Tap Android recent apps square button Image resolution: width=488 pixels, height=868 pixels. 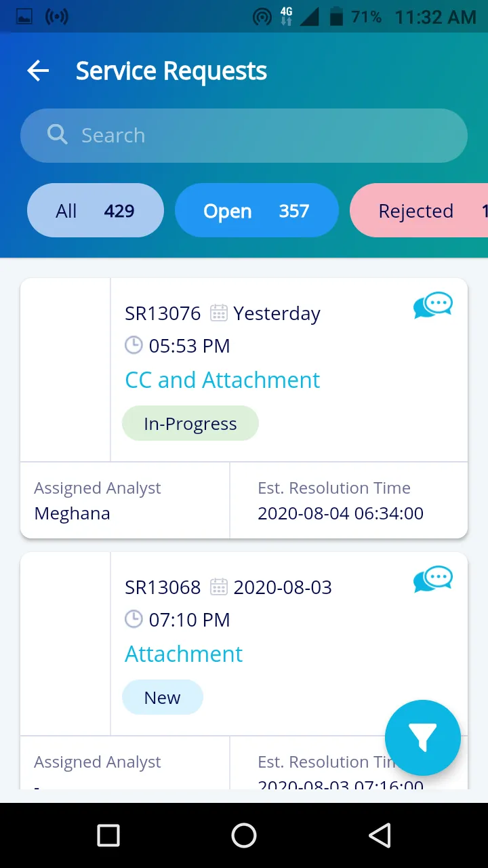point(108,835)
